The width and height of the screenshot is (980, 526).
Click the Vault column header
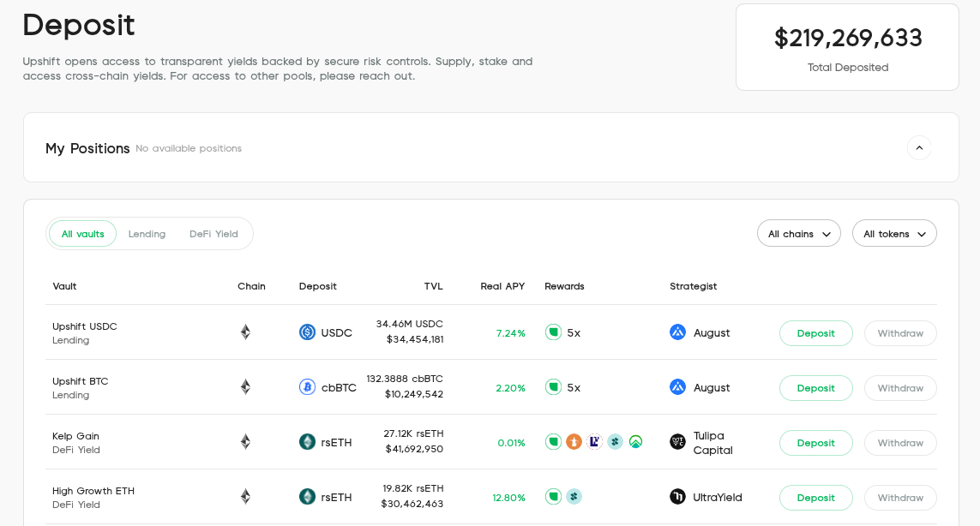coord(64,286)
